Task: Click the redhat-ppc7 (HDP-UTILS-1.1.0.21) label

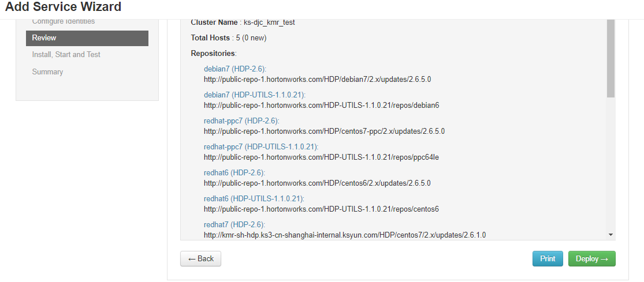Action: pyautogui.click(x=261, y=146)
